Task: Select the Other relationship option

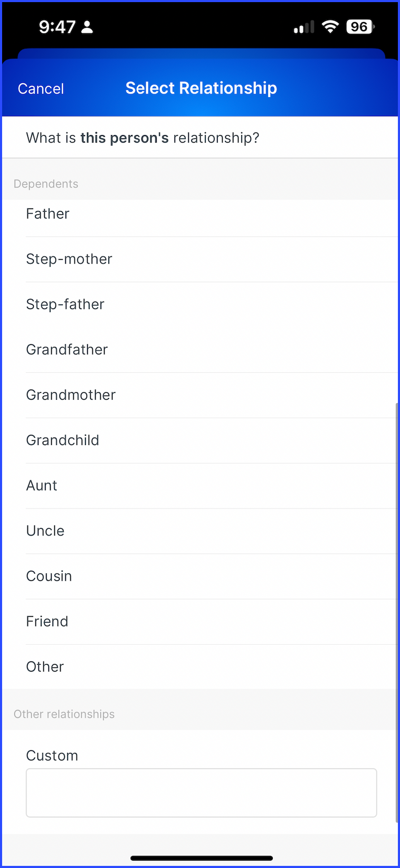Action: [201, 667]
